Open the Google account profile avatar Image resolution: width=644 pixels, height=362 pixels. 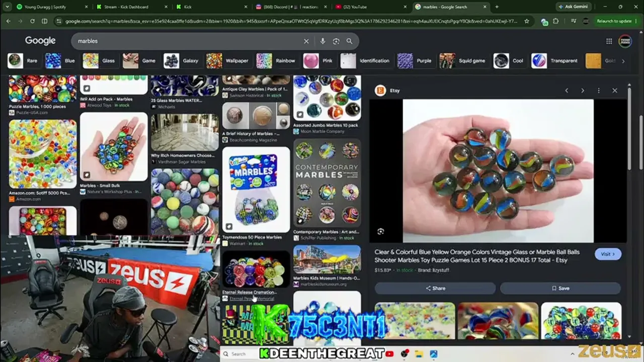point(625,41)
